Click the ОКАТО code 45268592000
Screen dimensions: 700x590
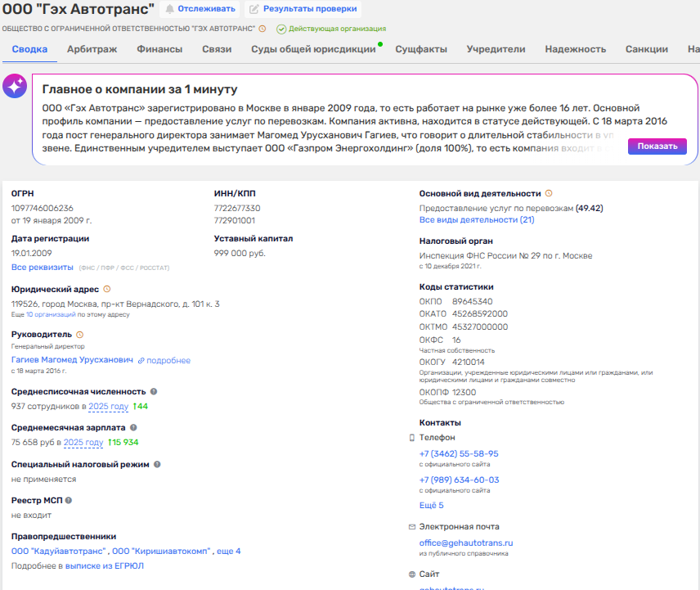(480, 314)
